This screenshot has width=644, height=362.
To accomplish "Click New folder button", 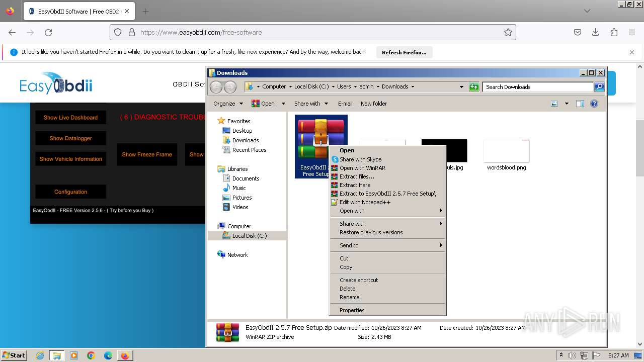I will click(374, 104).
